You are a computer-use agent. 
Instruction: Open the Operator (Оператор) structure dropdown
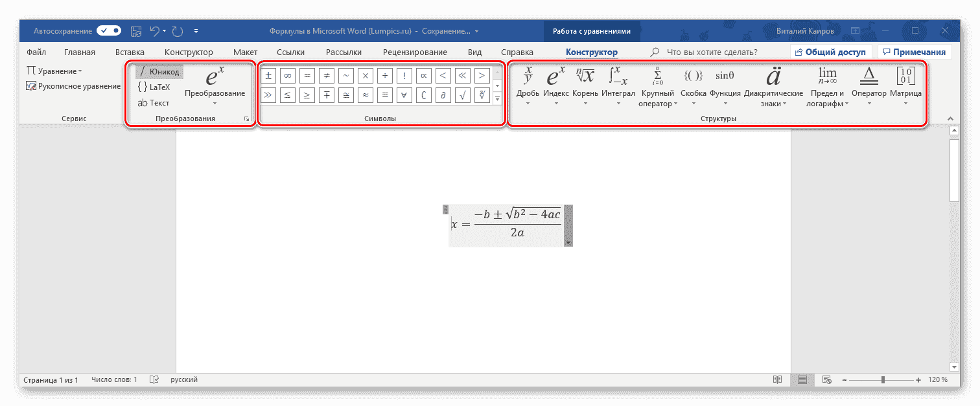pos(869,85)
